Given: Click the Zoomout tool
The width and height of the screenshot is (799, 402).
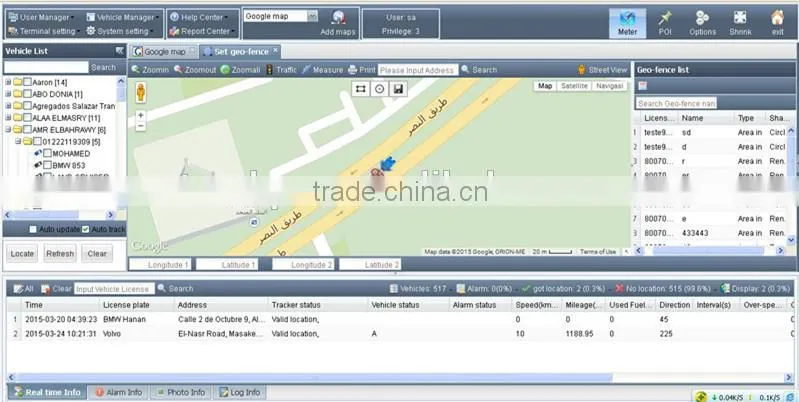Looking at the screenshot, I should 195,70.
